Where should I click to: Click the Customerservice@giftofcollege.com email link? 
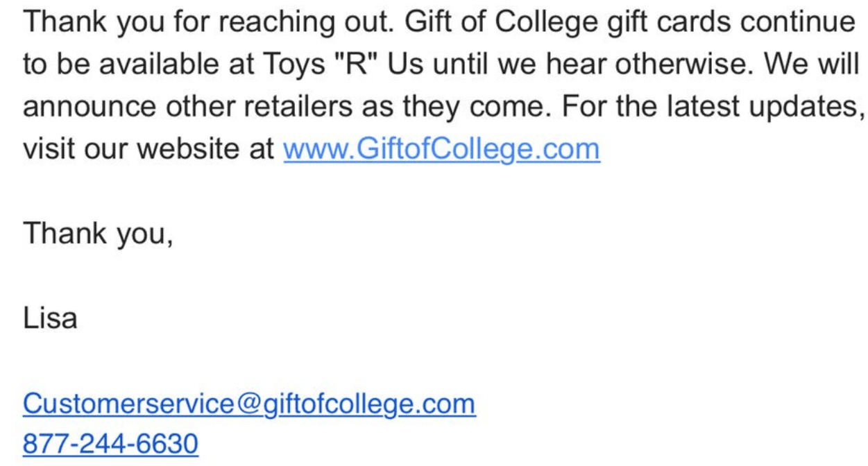(249, 404)
